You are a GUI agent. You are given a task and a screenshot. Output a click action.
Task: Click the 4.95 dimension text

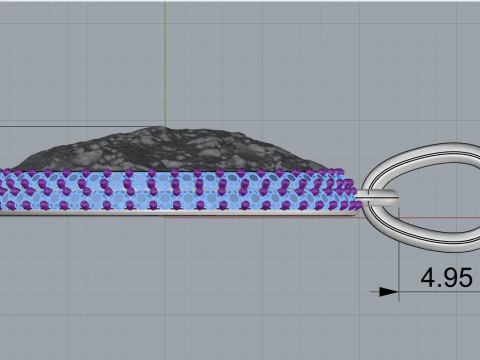(x=446, y=278)
